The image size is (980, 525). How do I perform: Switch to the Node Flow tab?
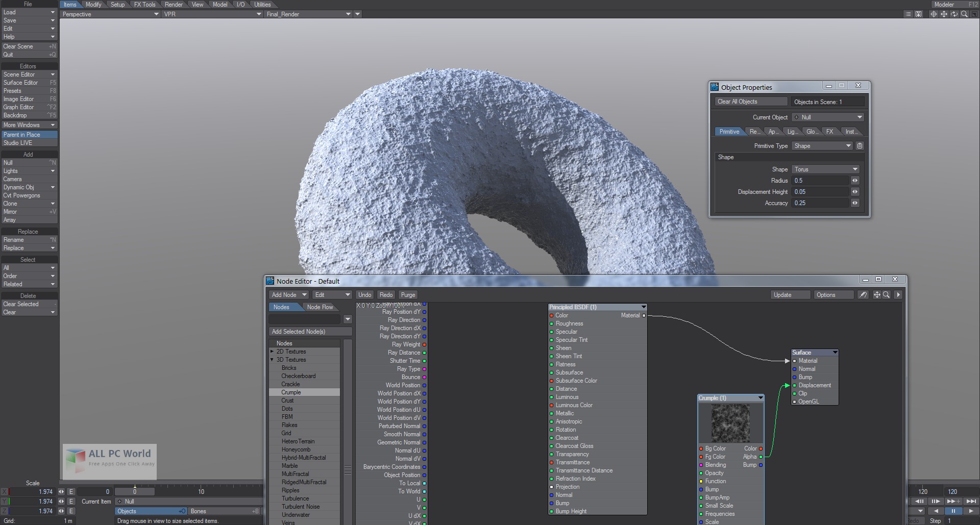coord(320,307)
